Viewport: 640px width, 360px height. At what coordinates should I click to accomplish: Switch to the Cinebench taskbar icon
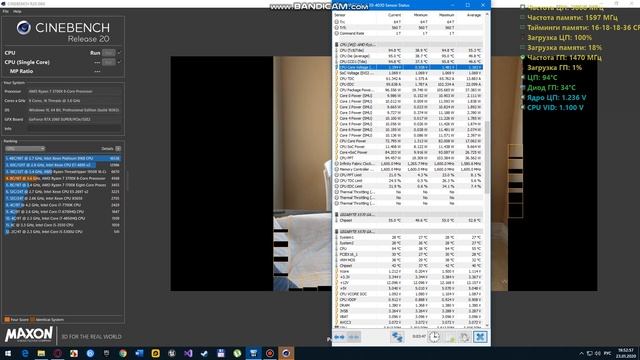[x=286, y=353]
